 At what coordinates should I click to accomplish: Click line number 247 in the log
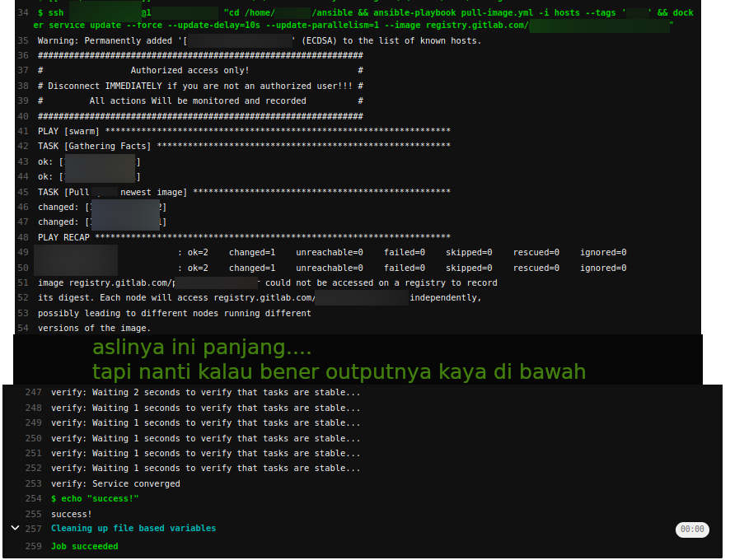(33, 393)
